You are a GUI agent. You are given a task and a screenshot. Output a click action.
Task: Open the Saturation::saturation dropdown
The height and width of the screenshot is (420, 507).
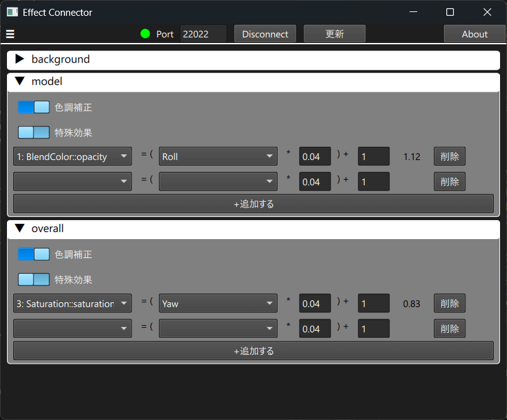click(x=73, y=304)
